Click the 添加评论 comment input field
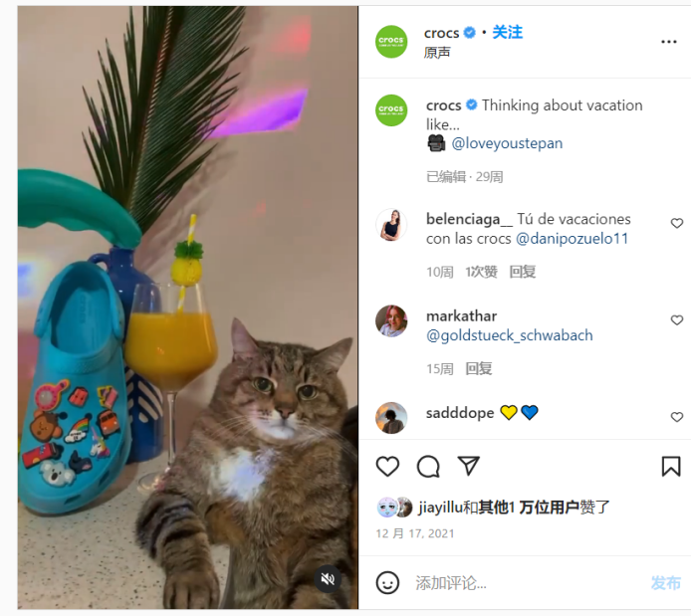 525,583
